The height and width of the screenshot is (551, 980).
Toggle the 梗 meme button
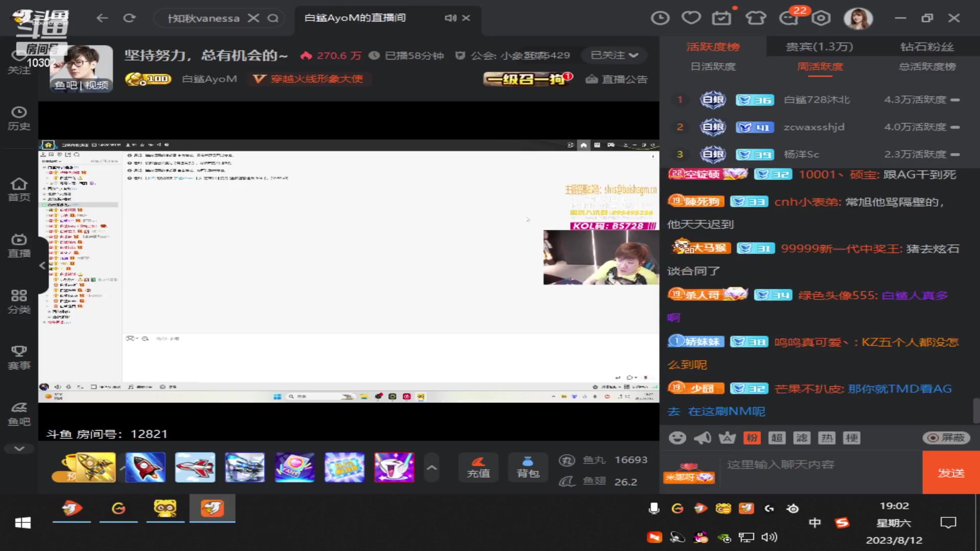pyautogui.click(x=851, y=438)
